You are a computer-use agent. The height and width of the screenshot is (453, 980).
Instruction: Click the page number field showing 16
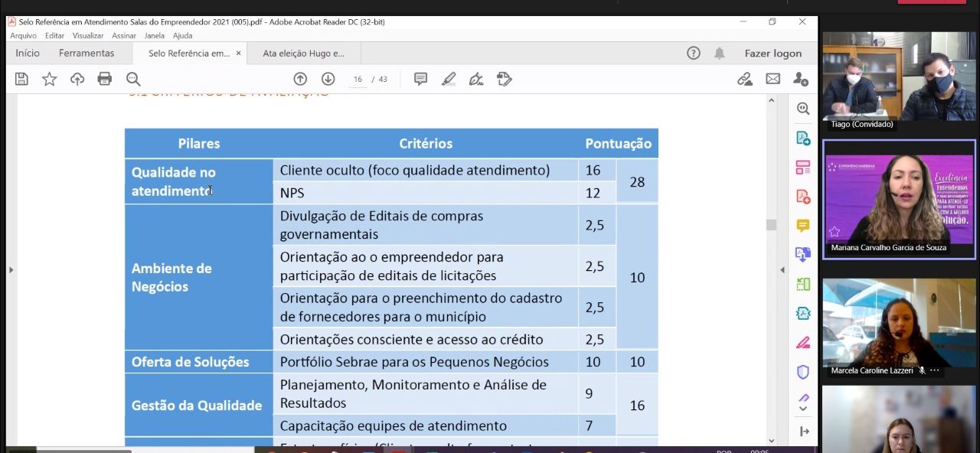point(358,80)
